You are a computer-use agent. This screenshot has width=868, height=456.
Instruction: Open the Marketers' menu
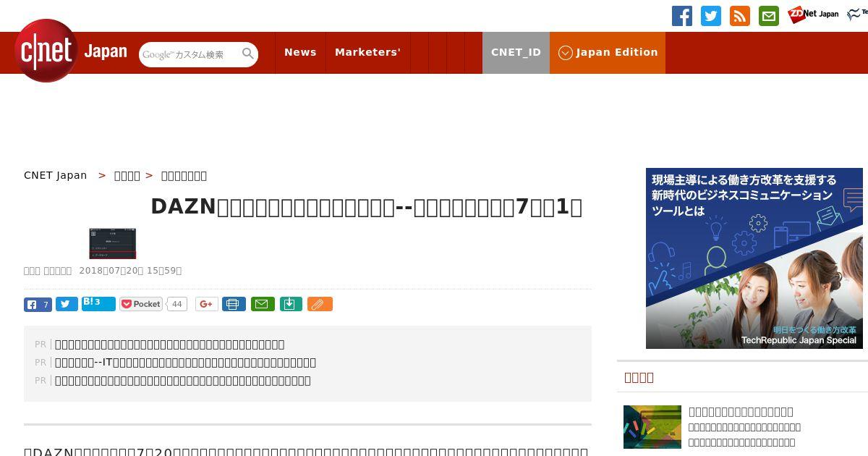367,52
